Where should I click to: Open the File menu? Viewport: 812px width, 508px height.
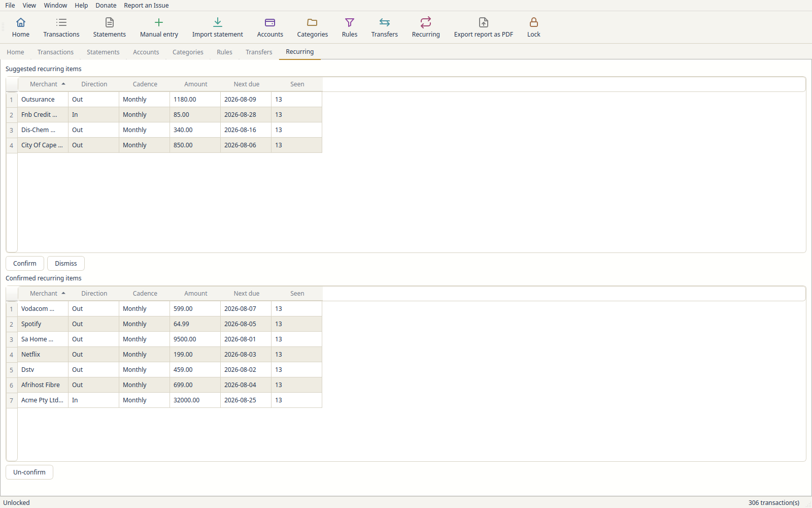pos(10,6)
